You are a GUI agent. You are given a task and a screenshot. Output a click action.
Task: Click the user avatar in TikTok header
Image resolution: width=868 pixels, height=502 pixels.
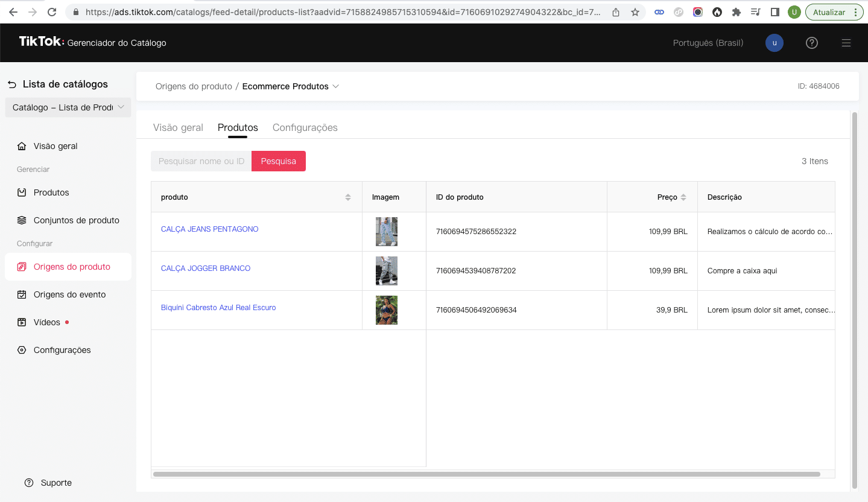(774, 43)
